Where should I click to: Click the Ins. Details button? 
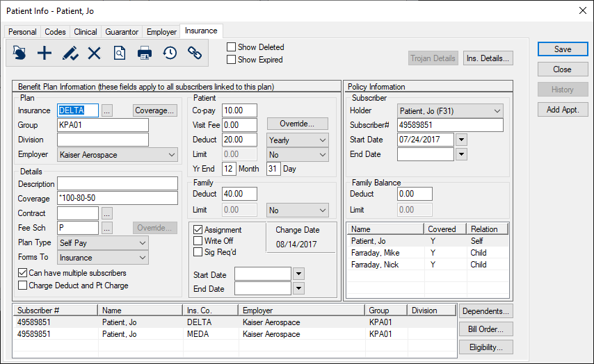pyautogui.click(x=488, y=58)
